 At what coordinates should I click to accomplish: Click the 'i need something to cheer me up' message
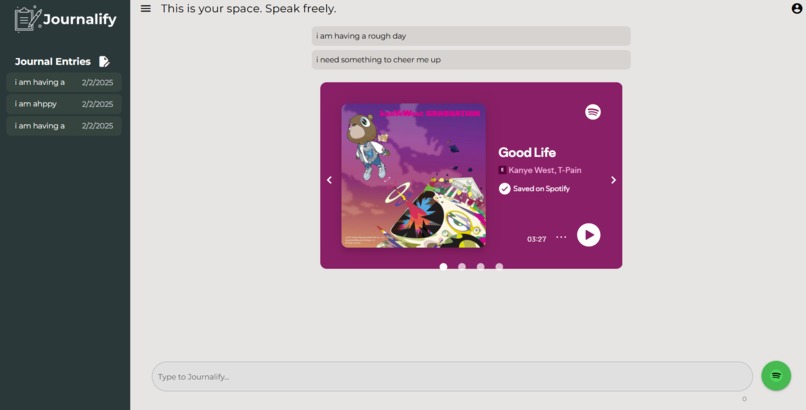click(x=471, y=60)
